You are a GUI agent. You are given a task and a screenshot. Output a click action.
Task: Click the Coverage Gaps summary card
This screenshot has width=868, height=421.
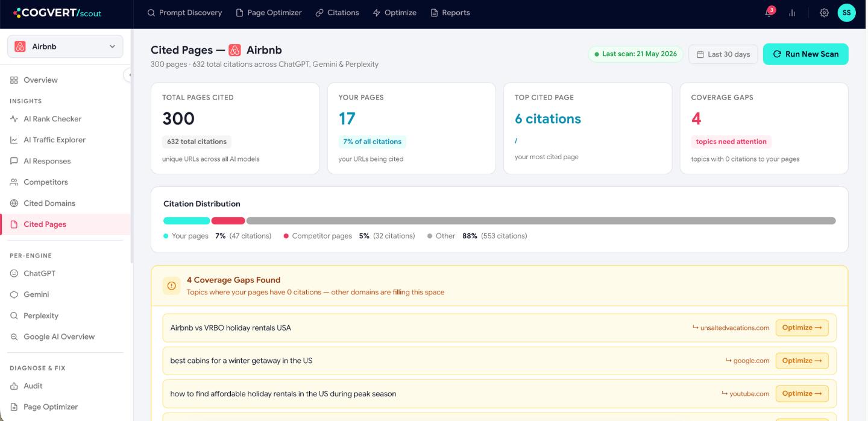pos(764,128)
